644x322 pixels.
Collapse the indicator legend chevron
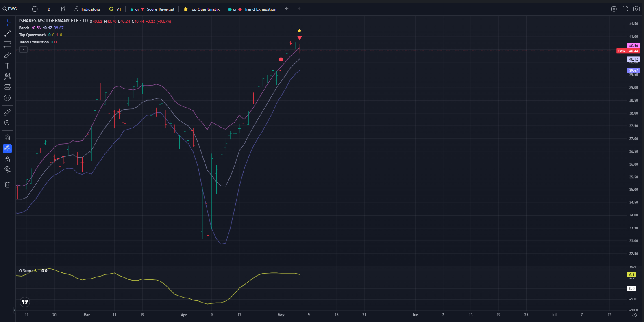click(x=24, y=50)
